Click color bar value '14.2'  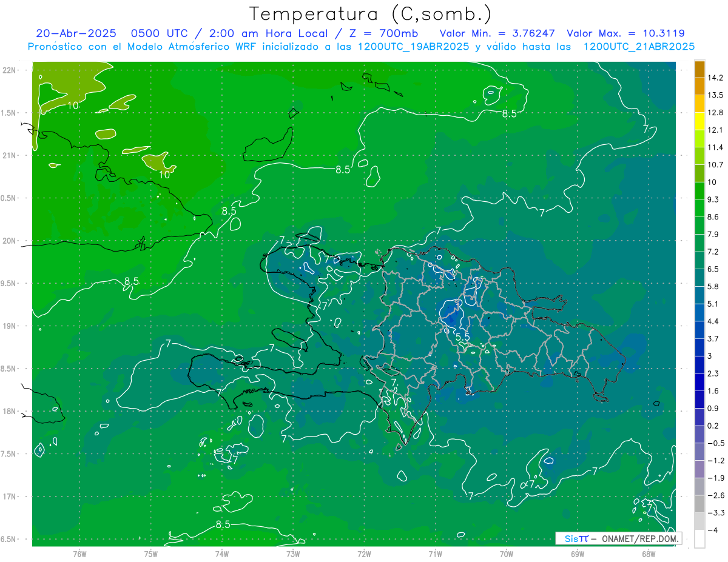[x=715, y=78]
